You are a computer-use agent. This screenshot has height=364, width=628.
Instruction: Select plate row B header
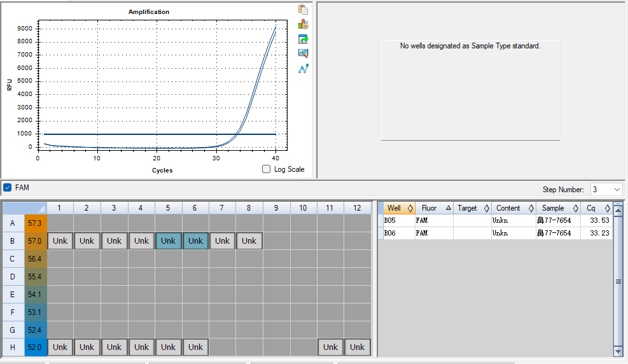point(13,241)
